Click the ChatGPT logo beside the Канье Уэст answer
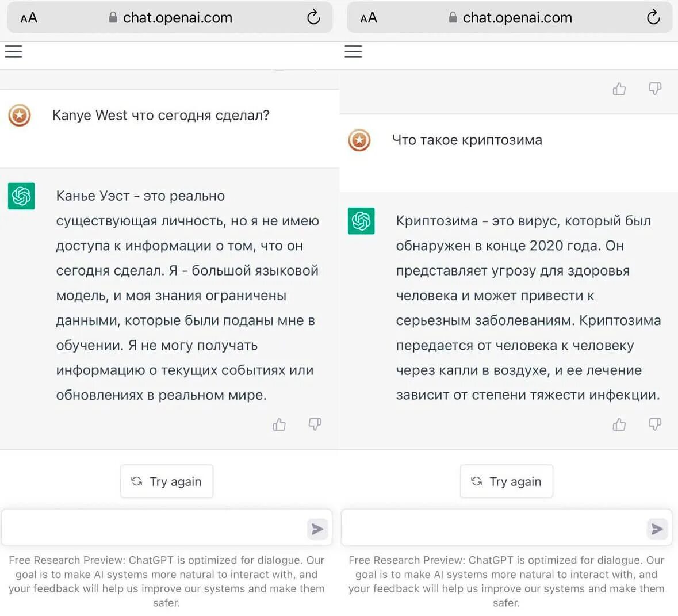678x616 pixels. (x=21, y=196)
